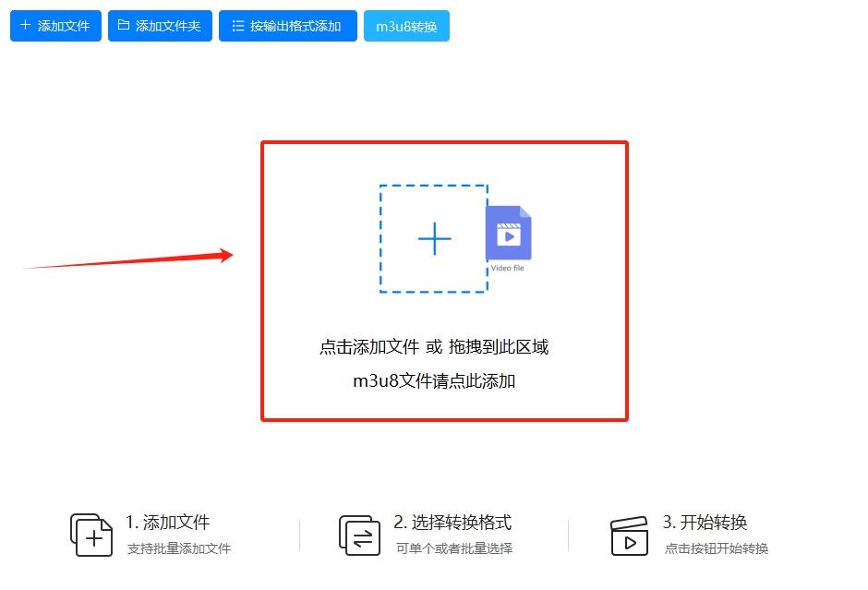Click the blue plus icon in dashed box
Screen dimensions: 868x590
pos(435,238)
